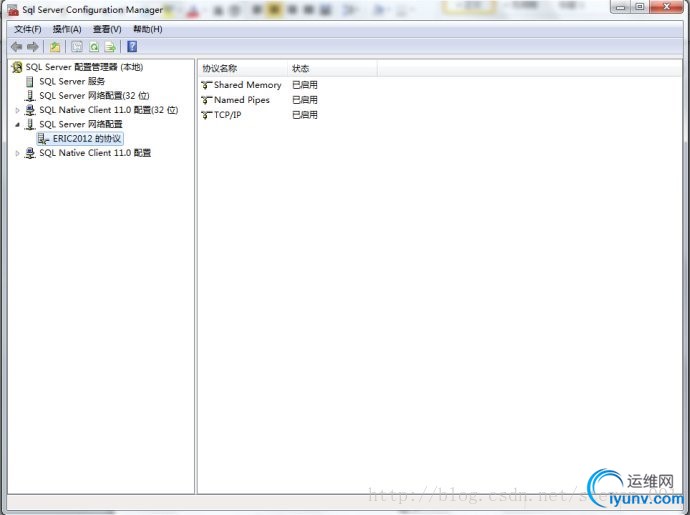The width and height of the screenshot is (690, 515).
Task: Click the Refresh toolbar icon
Action: point(94,47)
